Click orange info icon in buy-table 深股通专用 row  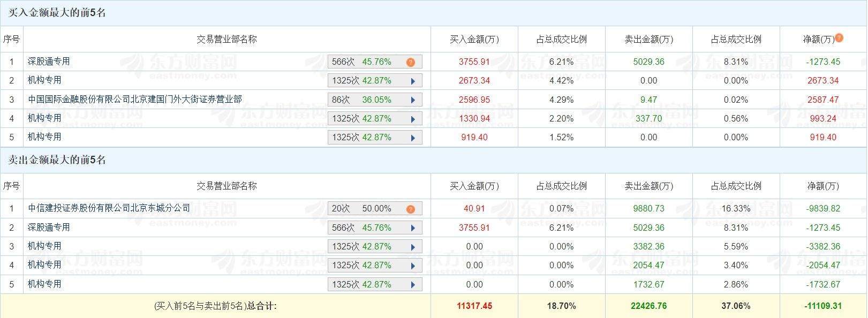pos(411,62)
